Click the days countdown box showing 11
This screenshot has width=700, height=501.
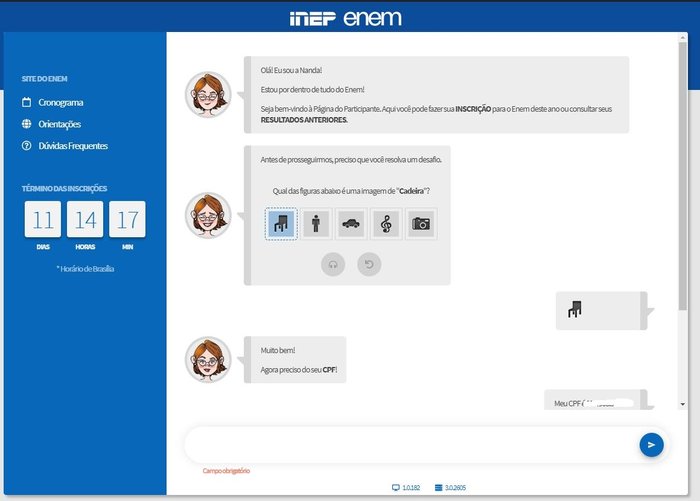(x=43, y=219)
